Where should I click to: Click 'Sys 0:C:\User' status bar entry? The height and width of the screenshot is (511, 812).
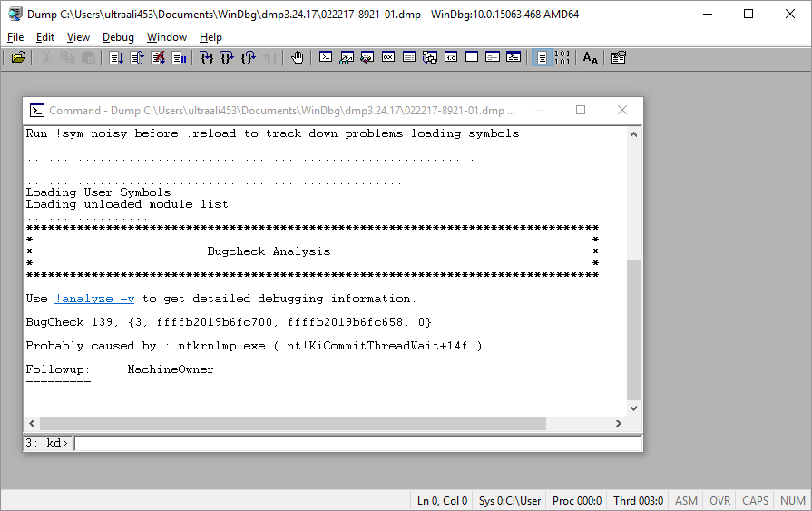point(510,501)
